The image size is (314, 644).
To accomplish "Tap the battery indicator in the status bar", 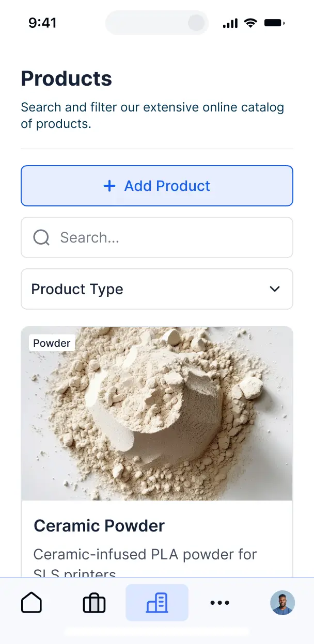I will (274, 23).
